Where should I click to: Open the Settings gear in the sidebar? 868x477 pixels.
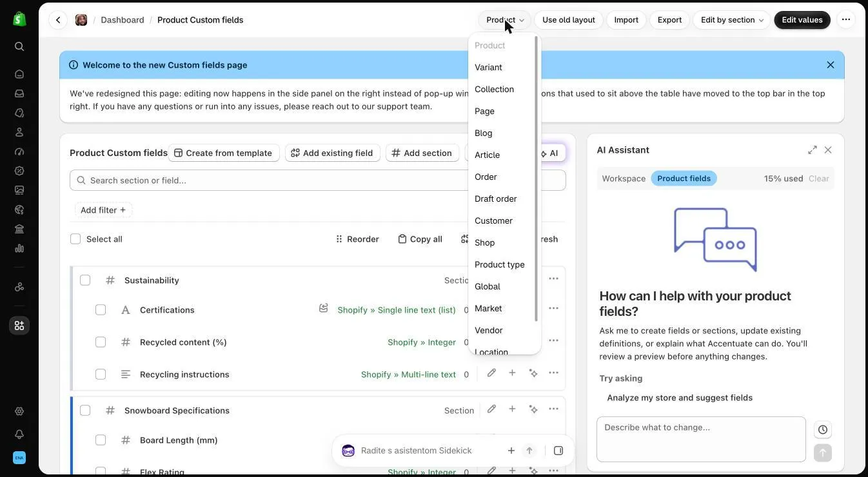coord(19,411)
